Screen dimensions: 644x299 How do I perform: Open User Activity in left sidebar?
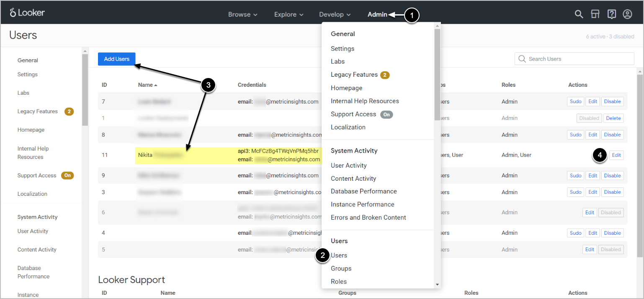pos(33,231)
